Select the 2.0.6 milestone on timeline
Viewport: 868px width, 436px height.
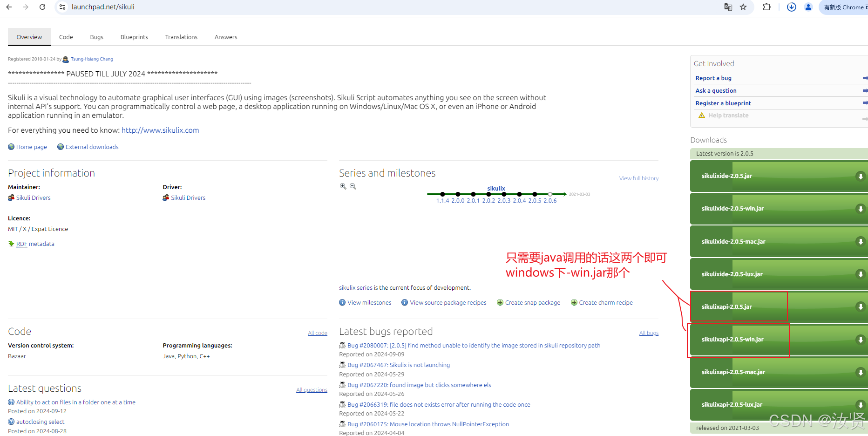[550, 201]
